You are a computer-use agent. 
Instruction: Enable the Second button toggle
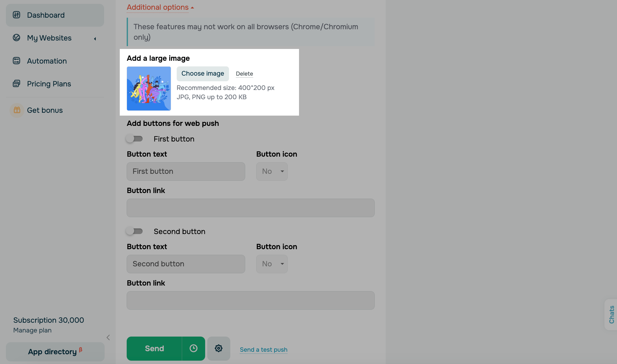click(134, 231)
